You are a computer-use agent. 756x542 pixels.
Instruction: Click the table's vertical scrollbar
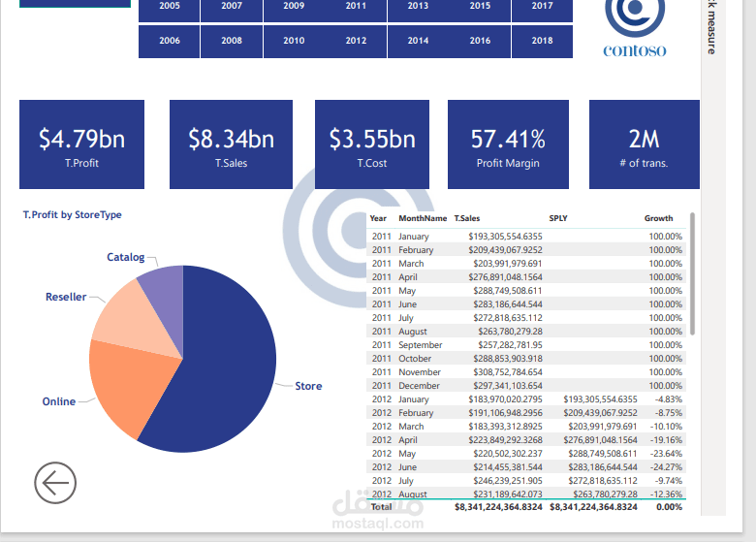point(692,273)
